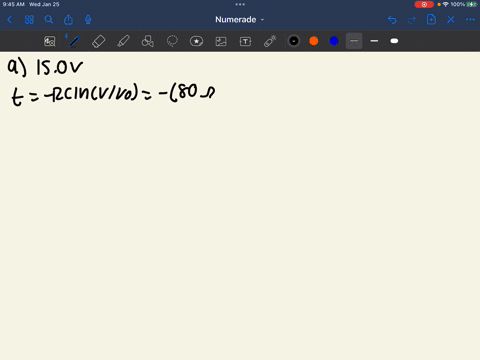The height and width of the screenshot is (360, 480).
Task: Go back using the back chevron
Action: [x=9, y=20]
